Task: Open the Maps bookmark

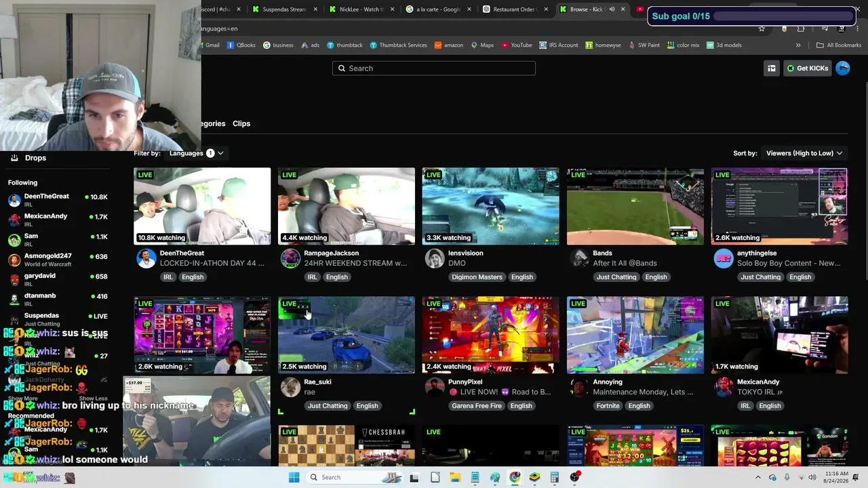Action: 482,45
